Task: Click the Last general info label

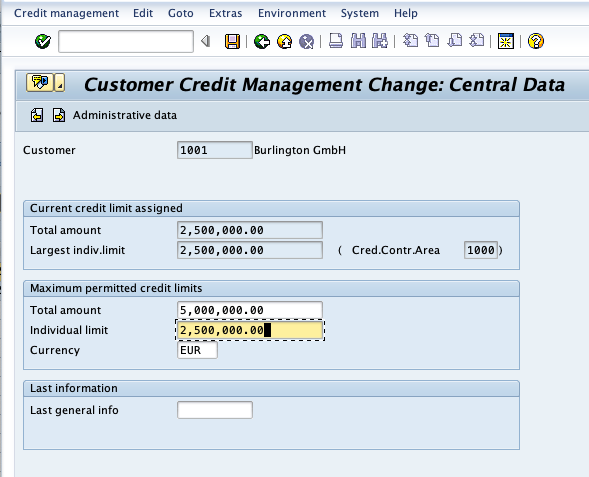Action: [x=74, y=410]
